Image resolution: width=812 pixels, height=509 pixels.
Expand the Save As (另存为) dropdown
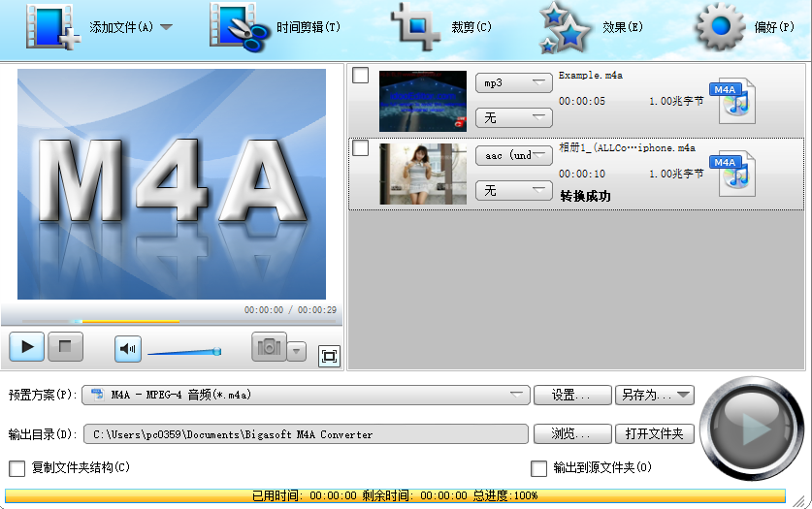(x=654, y=395)
